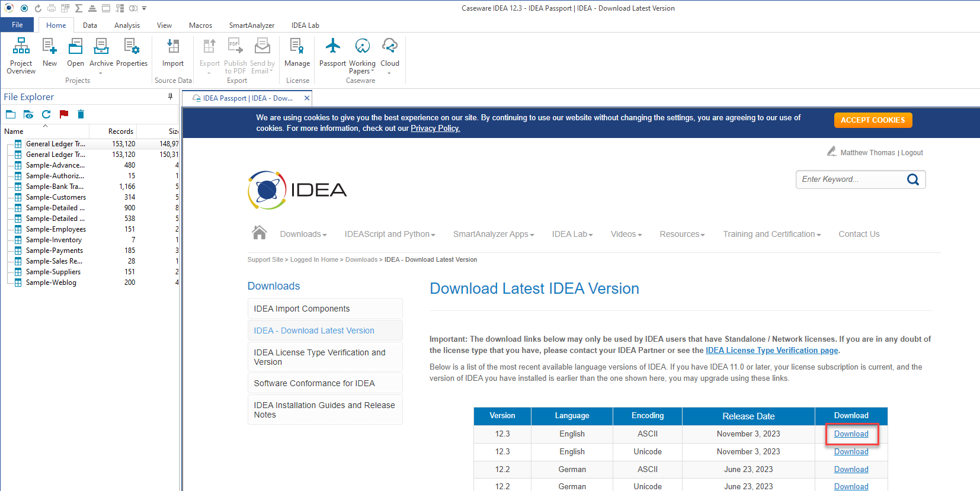Expand the Archive dropdown in the ribbon
This screenshot has width=980, height=491.
(x=101, y=73)
